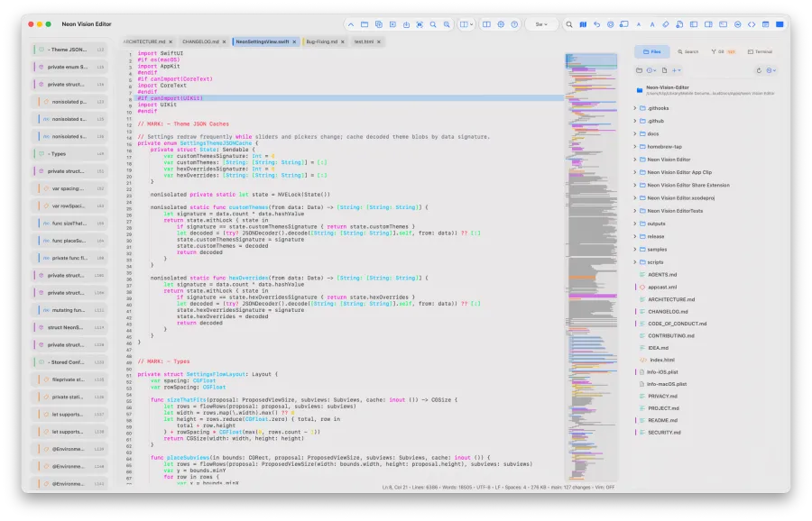Jump to 'Theme JSON...' outline item
Screen dimensions: 812x521
(x=69, y=50)
